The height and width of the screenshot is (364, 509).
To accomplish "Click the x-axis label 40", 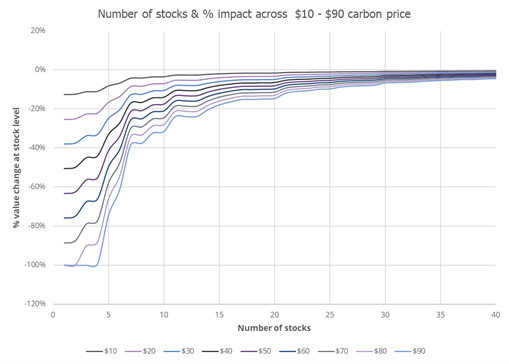I will [x=496, y=315].
